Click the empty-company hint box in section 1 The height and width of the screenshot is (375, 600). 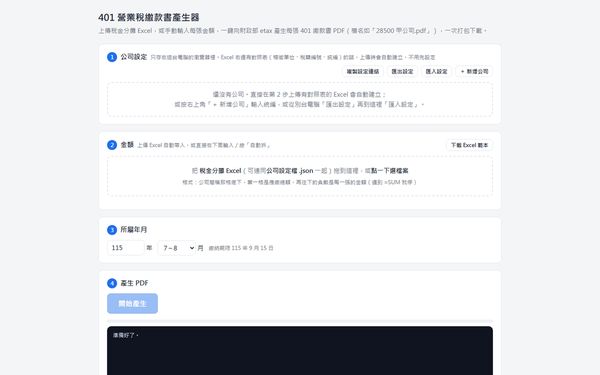(x=300, y=99)
